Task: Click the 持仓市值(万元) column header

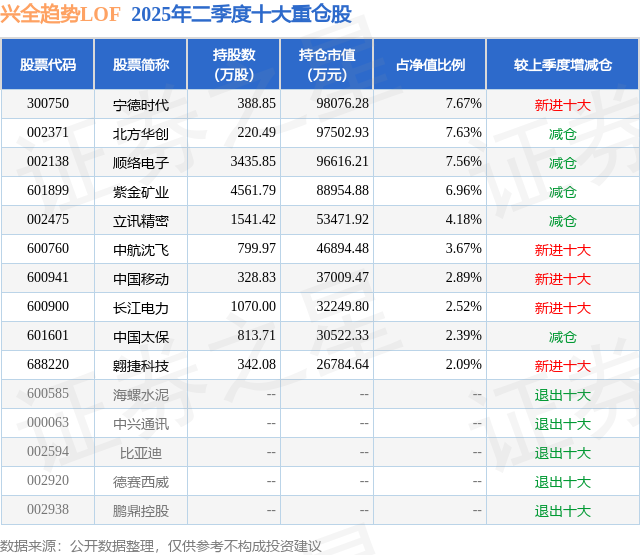Action: [327, 64]
